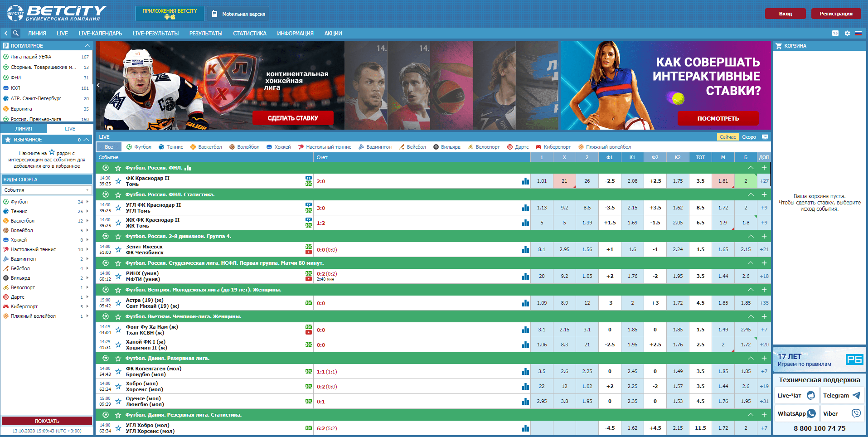Screen dimensions: 868x437
Task: Choose Бильярд in sport filter row
Action: coord(446,147)
